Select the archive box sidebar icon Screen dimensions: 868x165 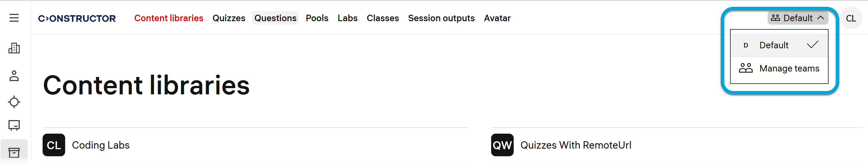tap(14, 153)
